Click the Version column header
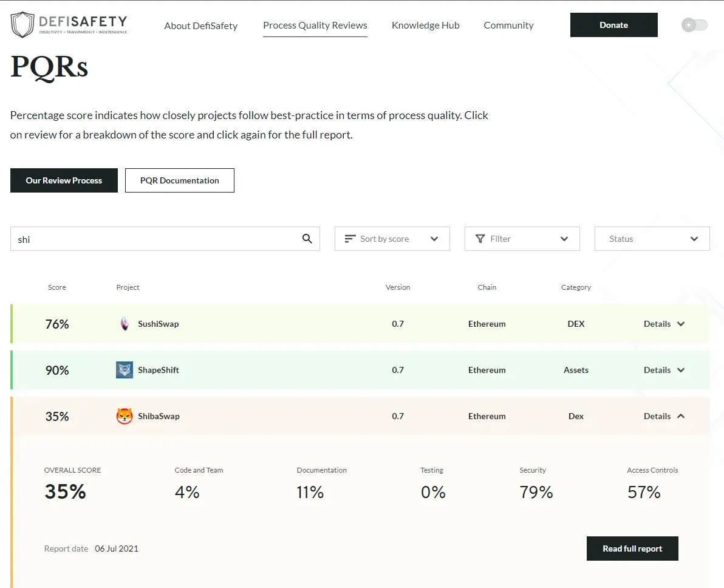This screenshot has height=588, width=724. tap(398, 287)
